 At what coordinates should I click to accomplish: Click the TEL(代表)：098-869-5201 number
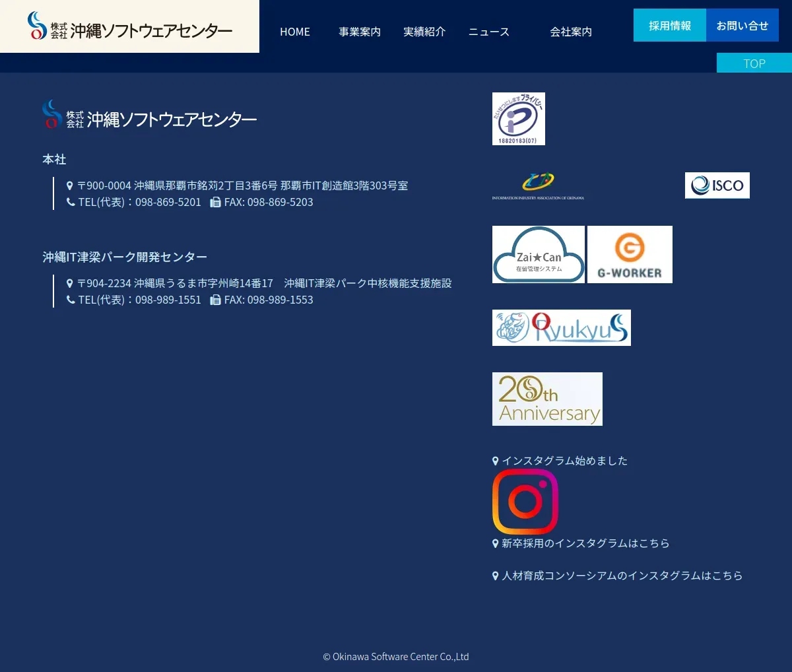tap(139, 202)
